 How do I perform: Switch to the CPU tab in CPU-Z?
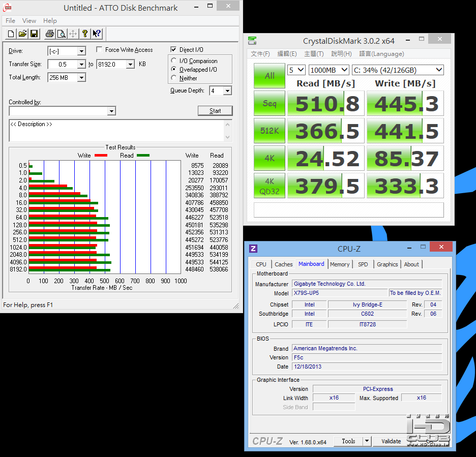[x=261, y=264]
